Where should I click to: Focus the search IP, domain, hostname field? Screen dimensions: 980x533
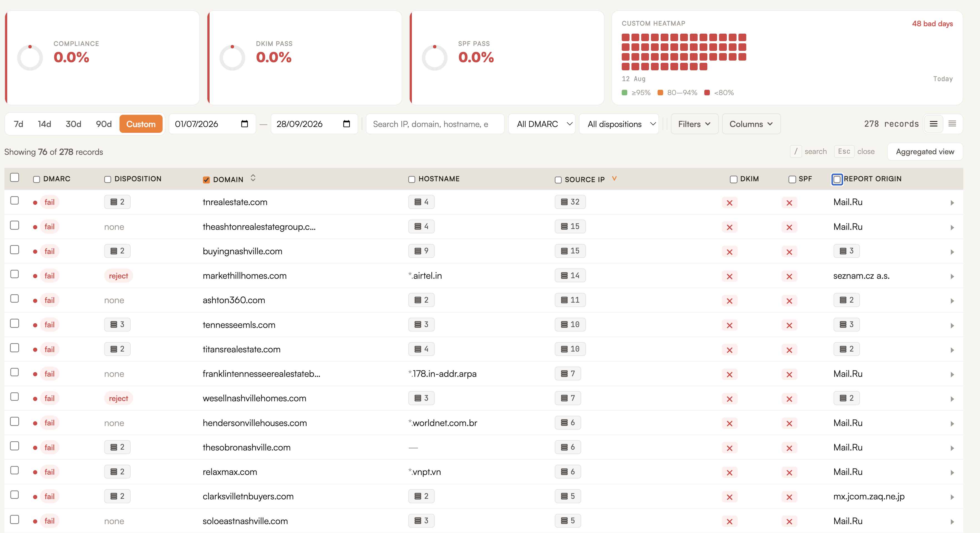coord(435,124)
